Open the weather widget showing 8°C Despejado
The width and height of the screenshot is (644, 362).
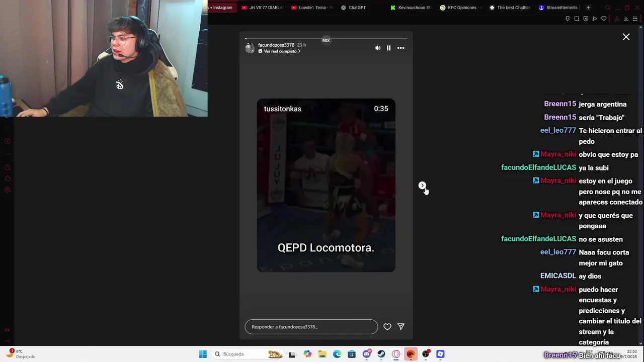point(21,354)
